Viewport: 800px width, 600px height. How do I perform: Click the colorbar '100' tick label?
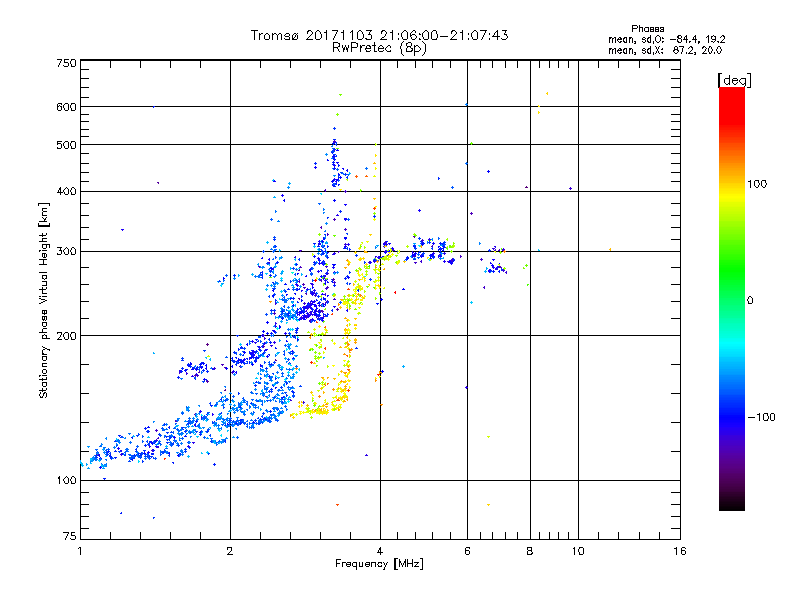coord(757,184)
